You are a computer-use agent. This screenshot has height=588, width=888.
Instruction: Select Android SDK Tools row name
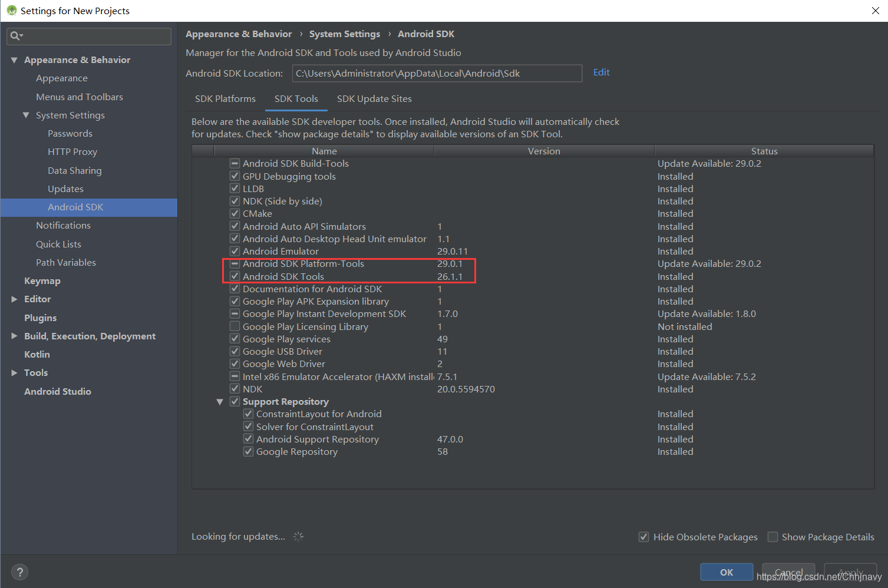pyautogui.click(x=283, y=276)
